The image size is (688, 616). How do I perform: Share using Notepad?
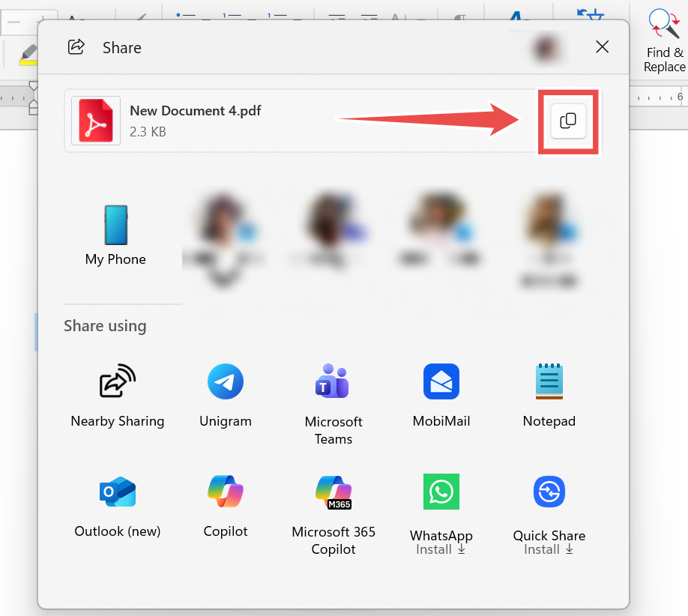[x=549, y=396]
